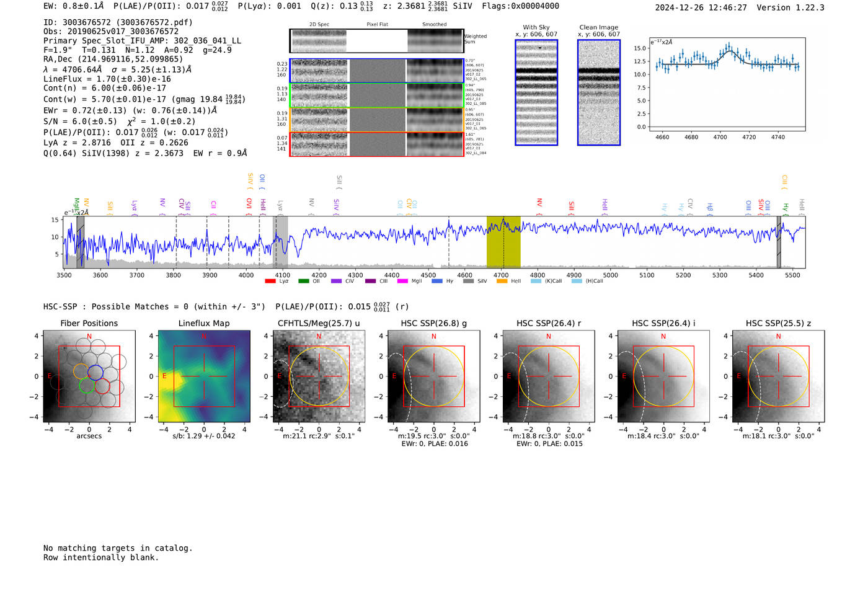The image size is (868, 591).
Task: Click the green fiber circle in Fiber Positions
Action: [87, 385]
